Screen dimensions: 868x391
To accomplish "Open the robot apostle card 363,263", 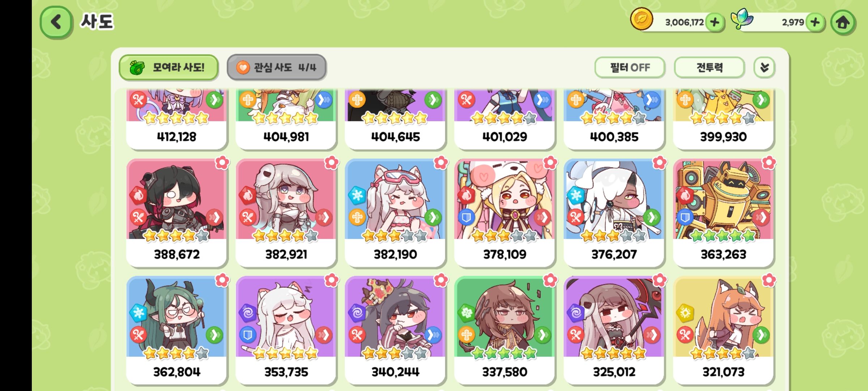I will (723, 213).
